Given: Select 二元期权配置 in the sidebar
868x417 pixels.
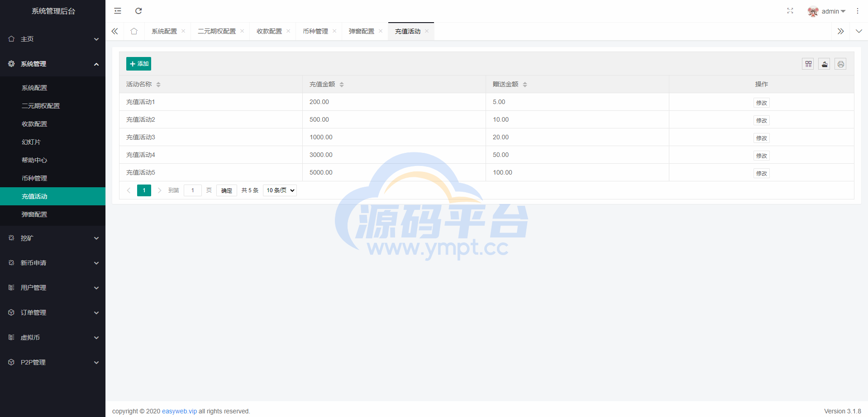Looking at the screenshot, I should [x=52, y=106].
